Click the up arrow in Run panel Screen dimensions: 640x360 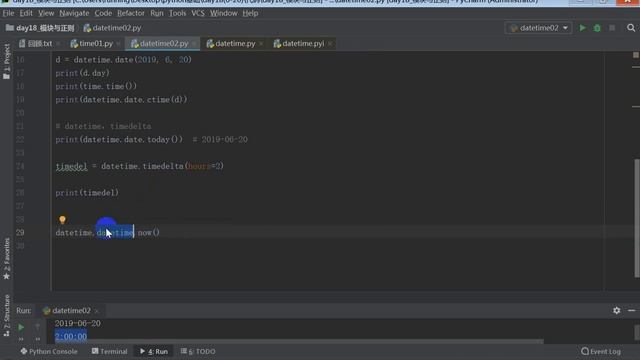click(x=38, y=327)
